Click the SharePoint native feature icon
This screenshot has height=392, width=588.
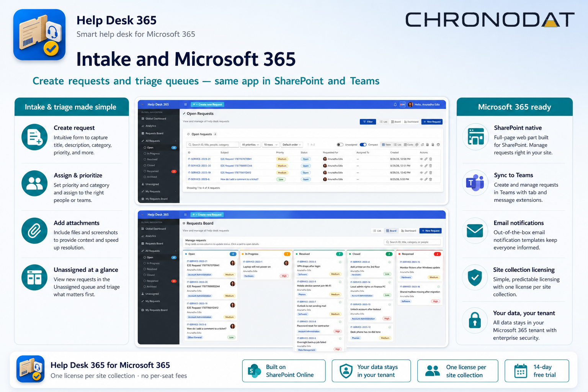pos(475,137)
